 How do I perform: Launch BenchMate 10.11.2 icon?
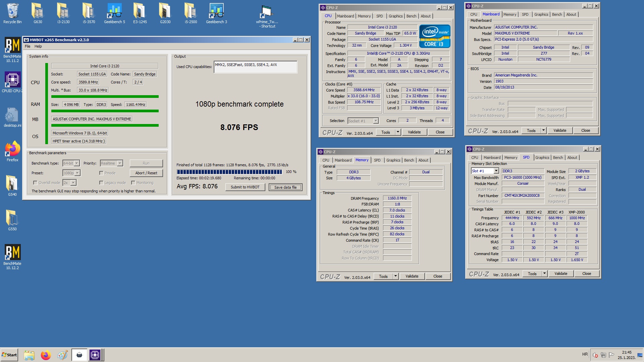point(12,50)
